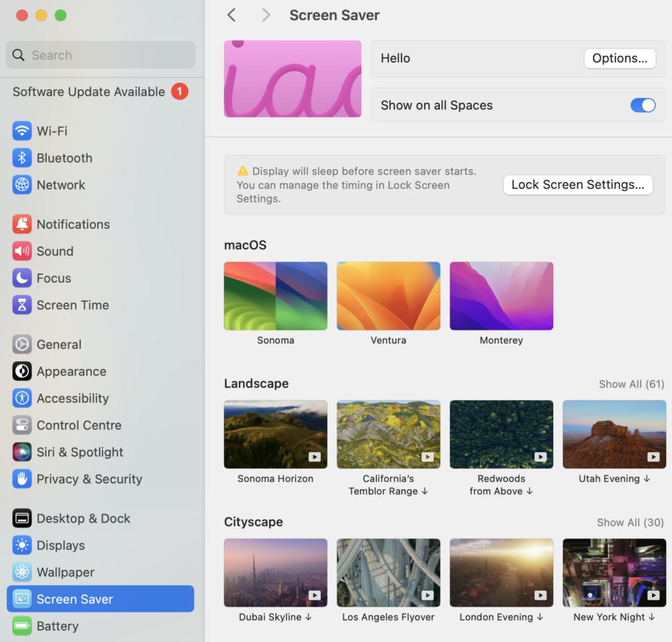Show all 61 Landscape screen savers
The width and height of the screenshot is (672, 642).
tap(631, 384)
